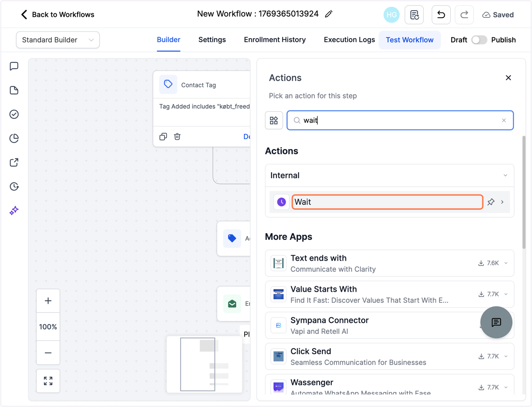Click the Wait action clock icon
The width and height of the screenshot is (532, 407).
(282, 202)
